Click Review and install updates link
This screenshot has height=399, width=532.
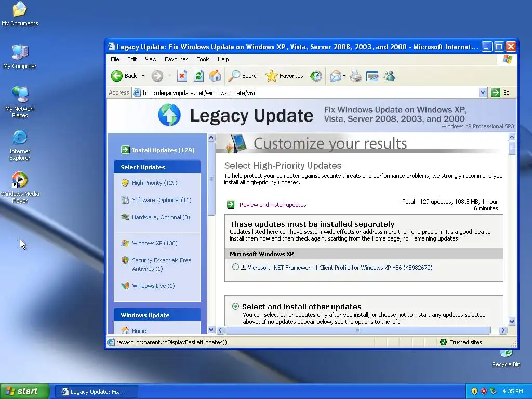(x=273, y=205)
